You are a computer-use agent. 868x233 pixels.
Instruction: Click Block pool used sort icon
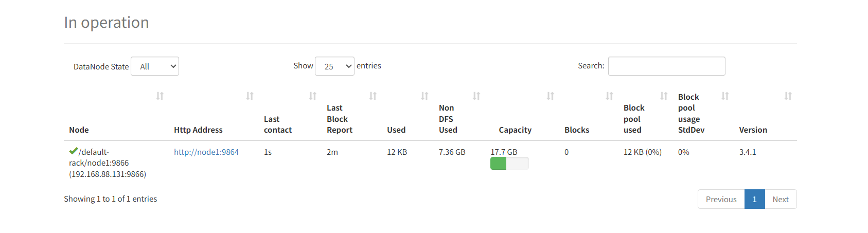[x=664, y=96]
